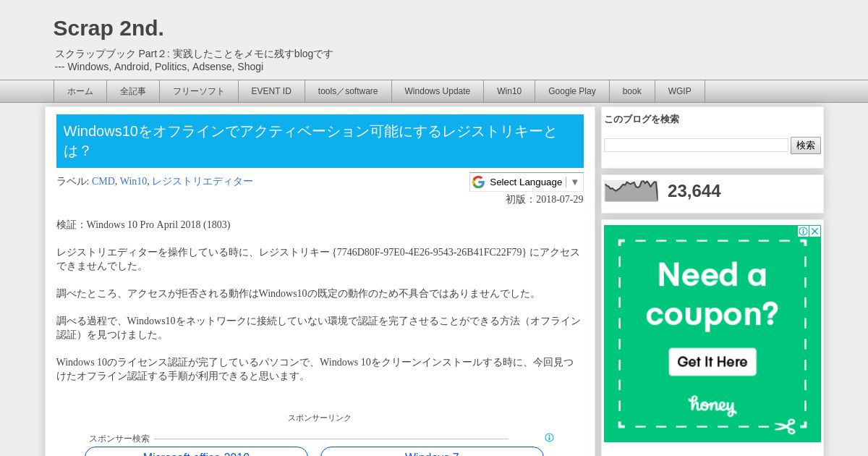Click the article title heading

coord(320,141)
